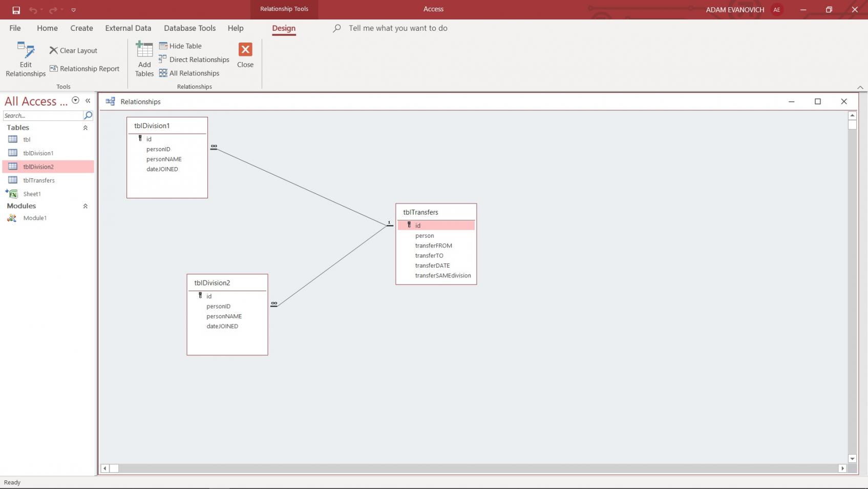This screenshot has height=489, width=868.
Task: Generate a Relationship Report
Action: click(84, 69)
